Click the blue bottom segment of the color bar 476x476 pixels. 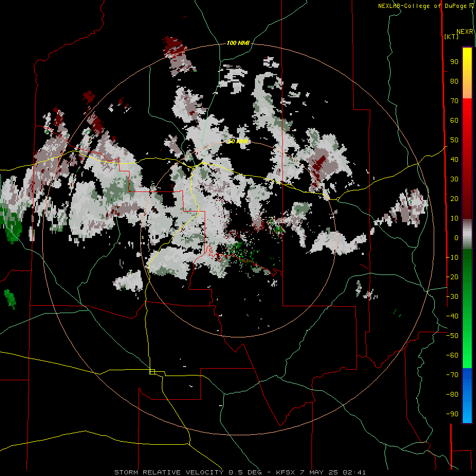point(467,396)
